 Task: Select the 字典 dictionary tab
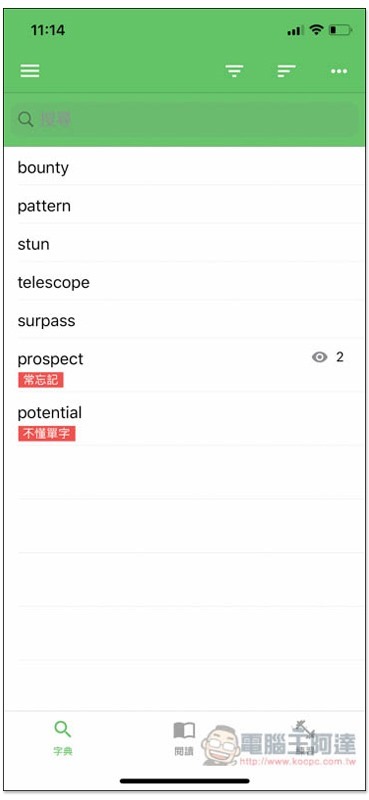pos(63,738)
